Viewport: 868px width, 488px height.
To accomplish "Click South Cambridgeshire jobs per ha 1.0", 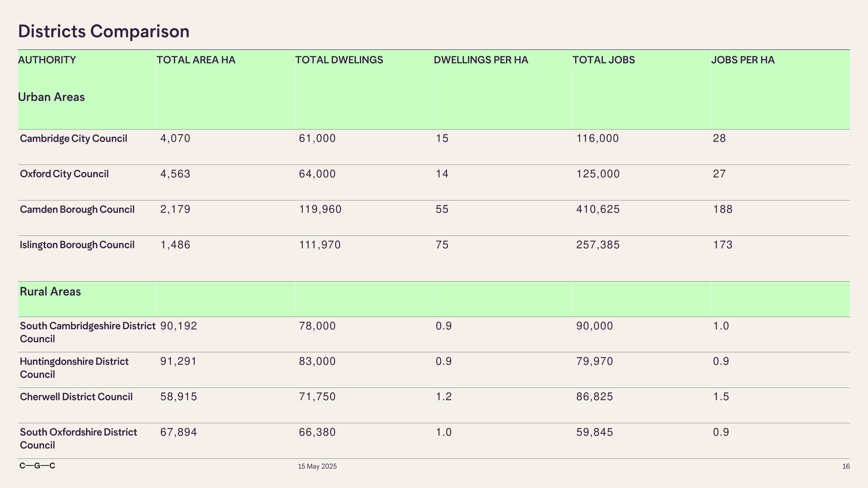I will [721, 326].
